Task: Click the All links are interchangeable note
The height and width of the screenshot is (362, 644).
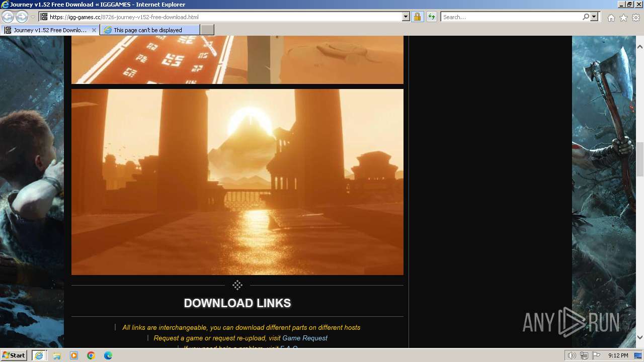Action: tap(242, 327)
